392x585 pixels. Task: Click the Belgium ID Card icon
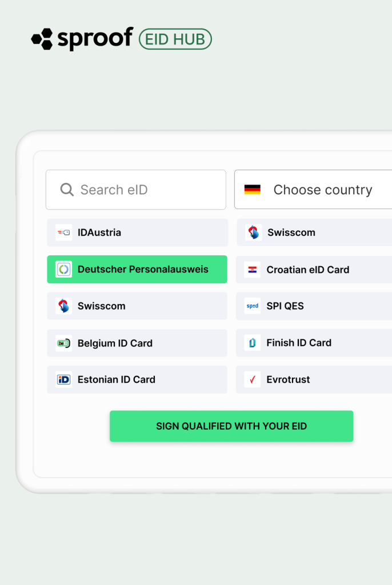63,343
